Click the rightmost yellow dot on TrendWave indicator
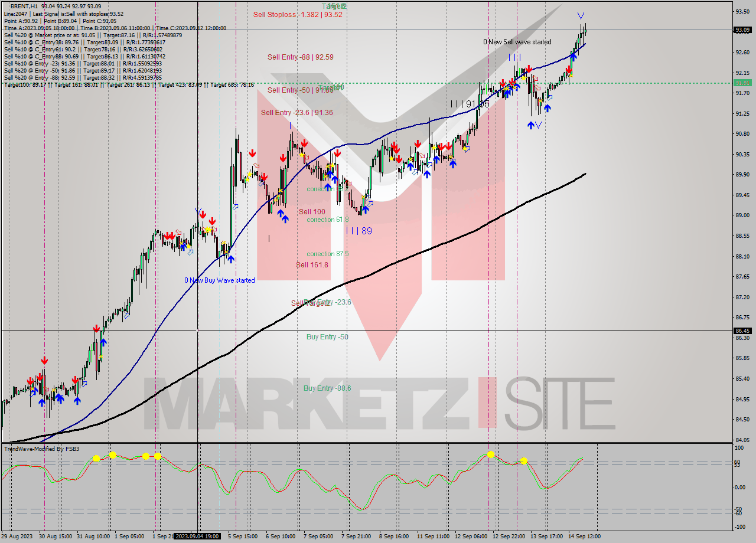The image size is (756, 543). coord(523,461)
